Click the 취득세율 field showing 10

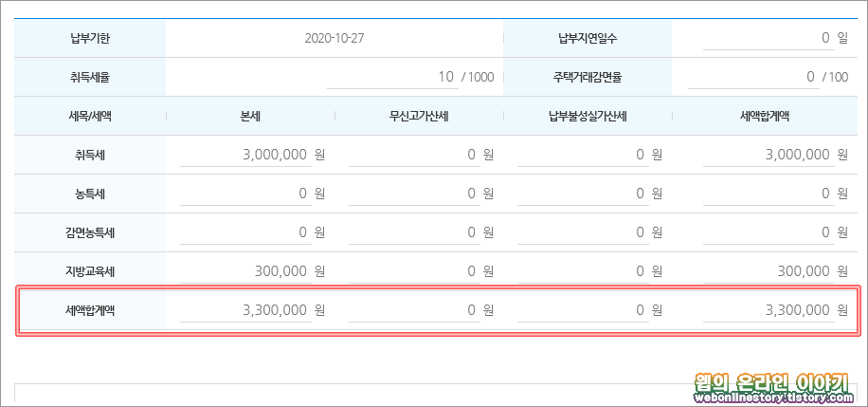tap(392, 77)
